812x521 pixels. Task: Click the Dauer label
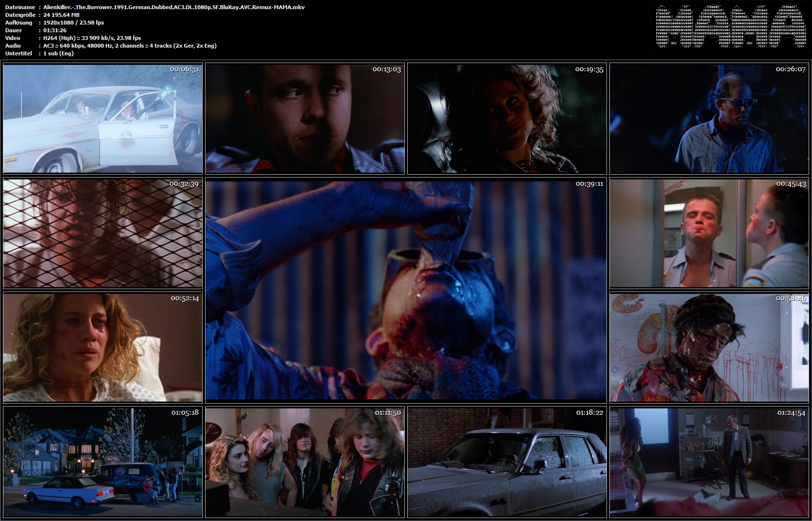13,30
